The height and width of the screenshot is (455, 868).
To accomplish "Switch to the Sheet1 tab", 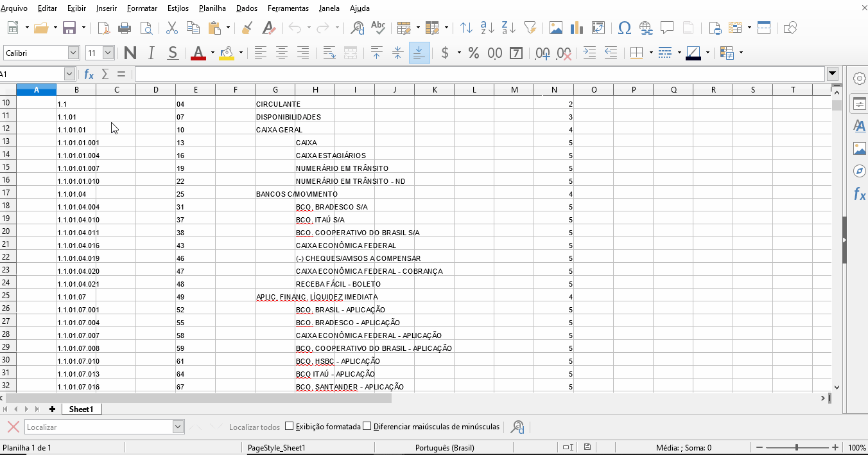I will click(x=82, y=409).
